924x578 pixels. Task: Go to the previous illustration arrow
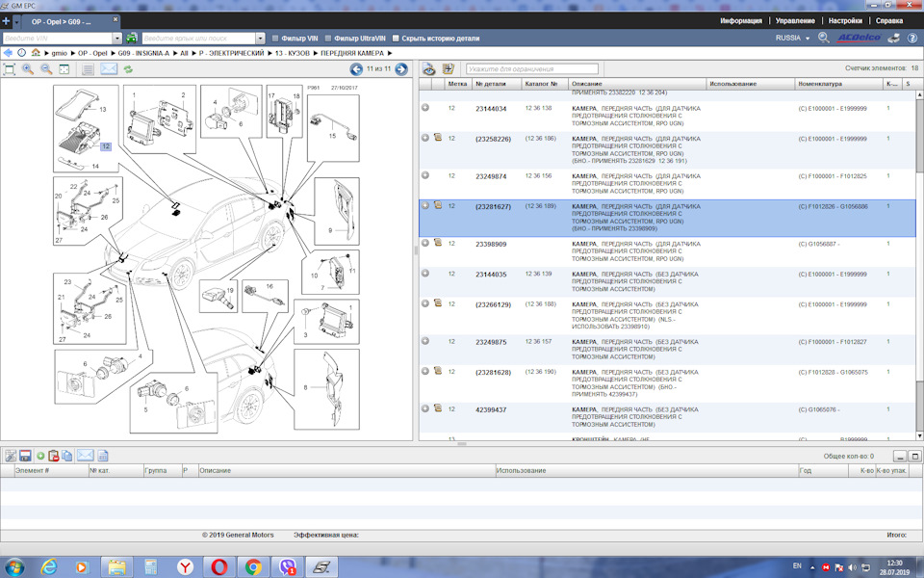356,69
